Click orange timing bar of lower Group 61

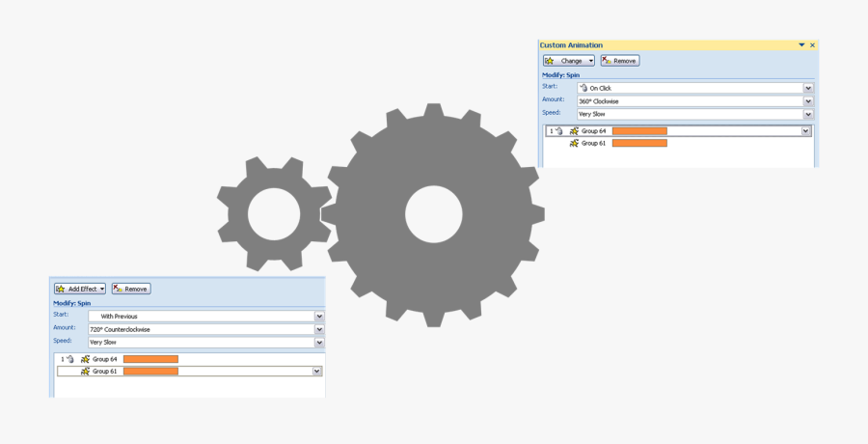click(150, 372)
